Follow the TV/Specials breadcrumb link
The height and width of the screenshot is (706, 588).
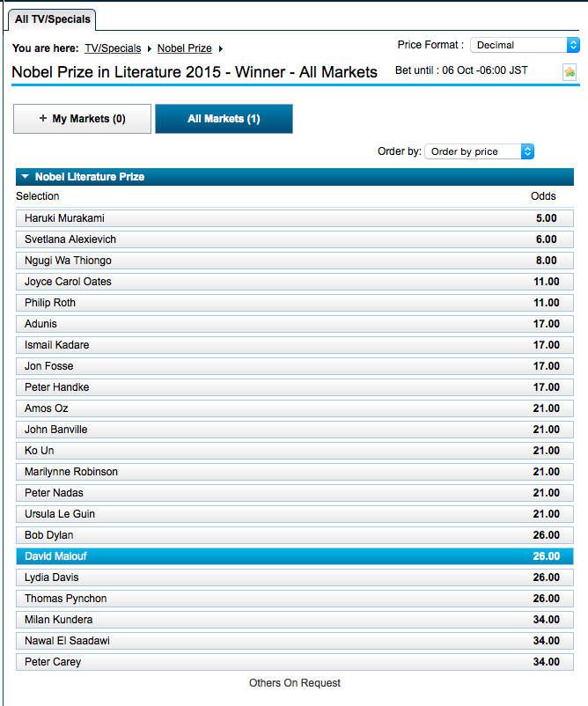113,48
